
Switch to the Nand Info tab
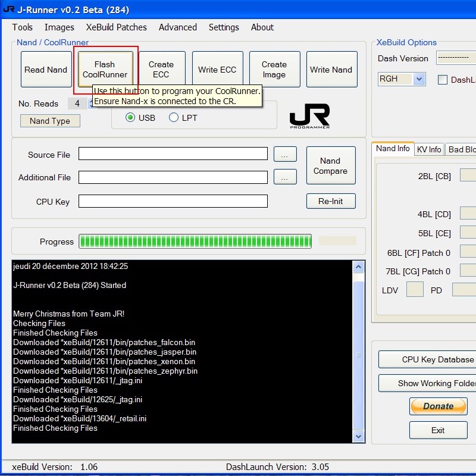[x=393, y=148]
